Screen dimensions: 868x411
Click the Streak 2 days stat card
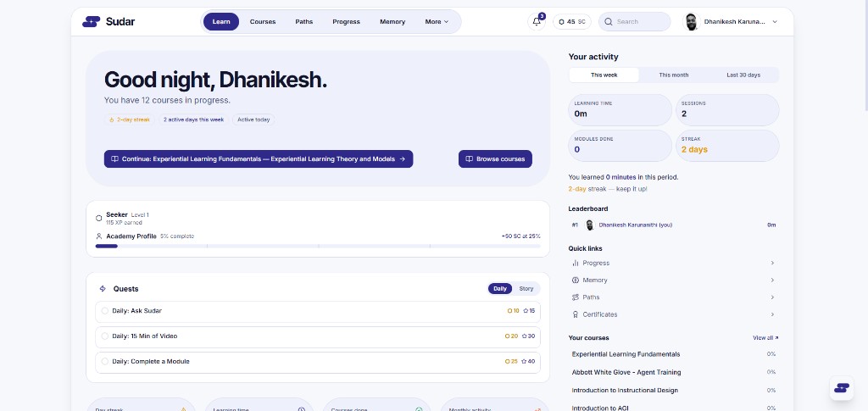point(727,146)
